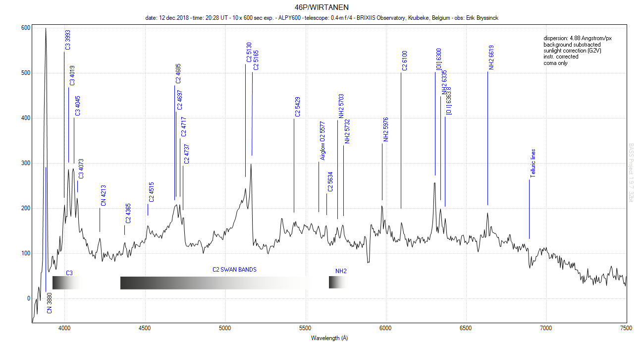
Task: Click the NH2 5976 line label
Action: click(386, 130)
